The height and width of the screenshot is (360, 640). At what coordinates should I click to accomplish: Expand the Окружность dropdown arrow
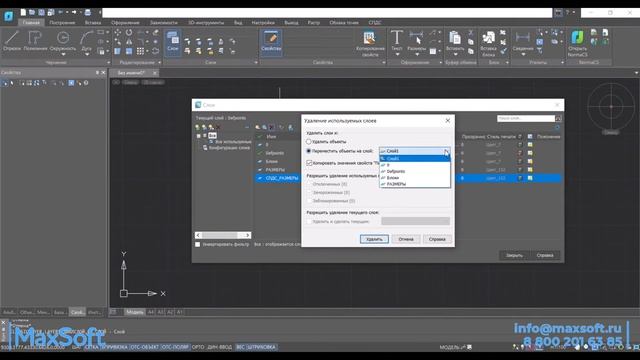[x=63, y=54]
